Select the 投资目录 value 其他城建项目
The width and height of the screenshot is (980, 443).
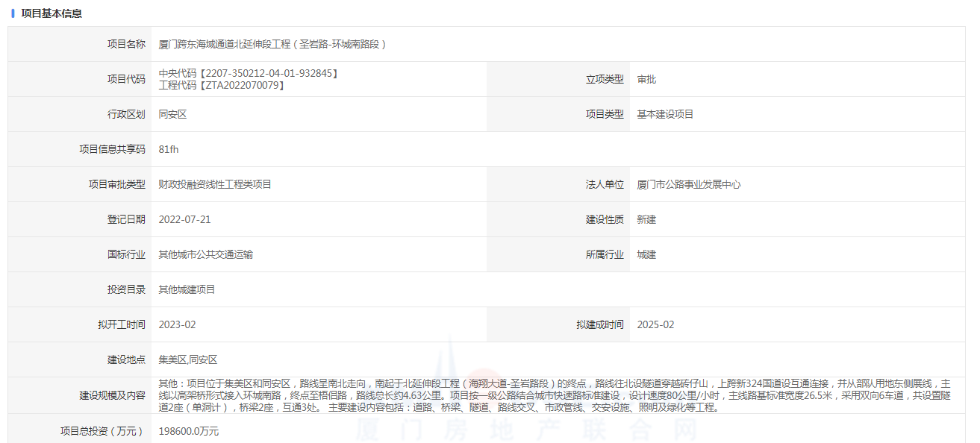point(187,289)
